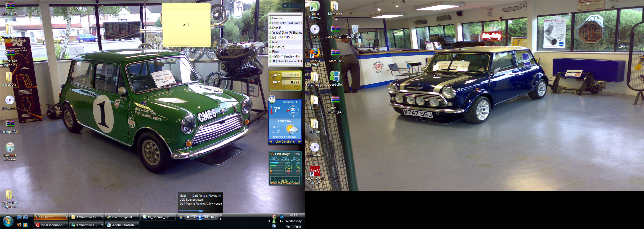This screenshot has height=229, width=644.
Task: Click the CPU Usage gadget title
Action: [x=283, y=154]
